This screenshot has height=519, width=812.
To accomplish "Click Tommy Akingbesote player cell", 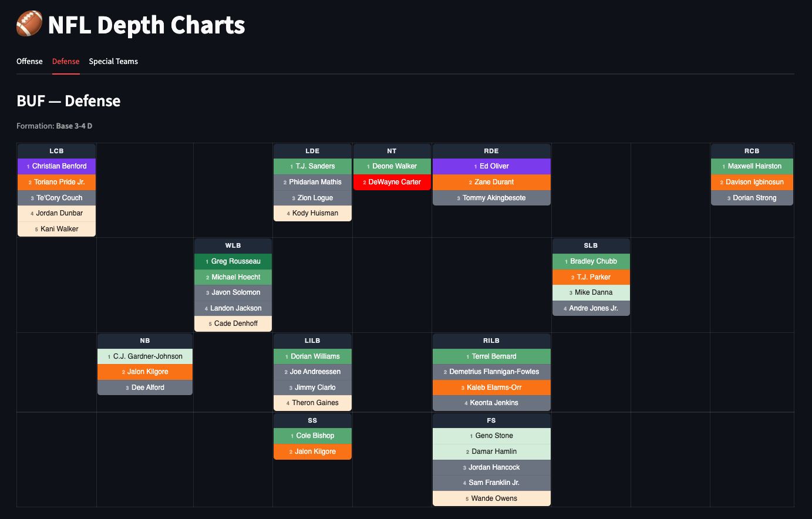I will point(491,198).
